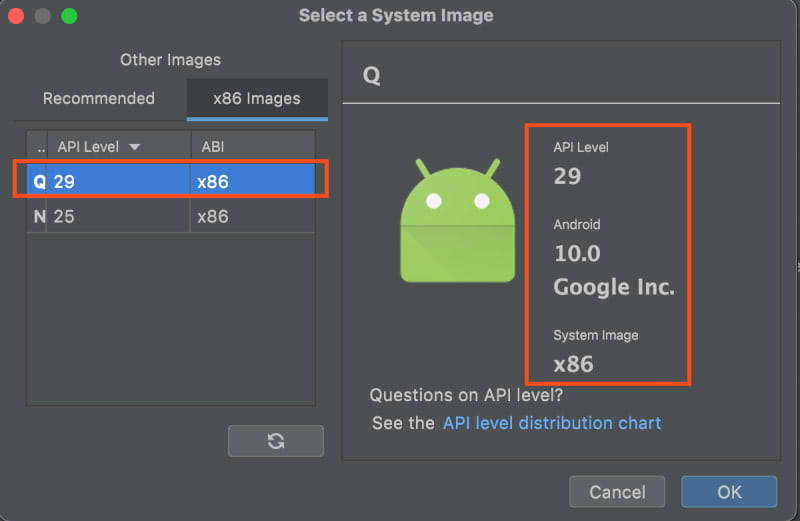Maximize the window using the green button
800x521 pixels.
click(69, 16)
